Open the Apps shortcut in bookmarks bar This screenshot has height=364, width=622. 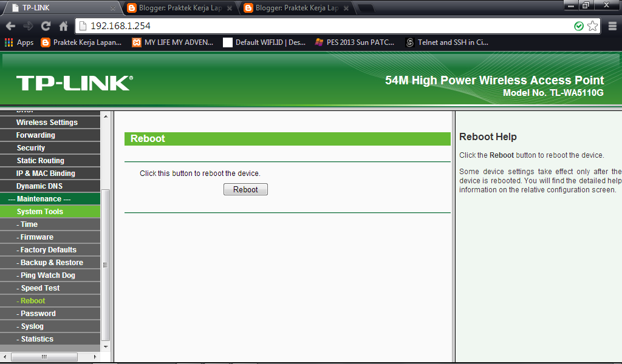point(19,42)
